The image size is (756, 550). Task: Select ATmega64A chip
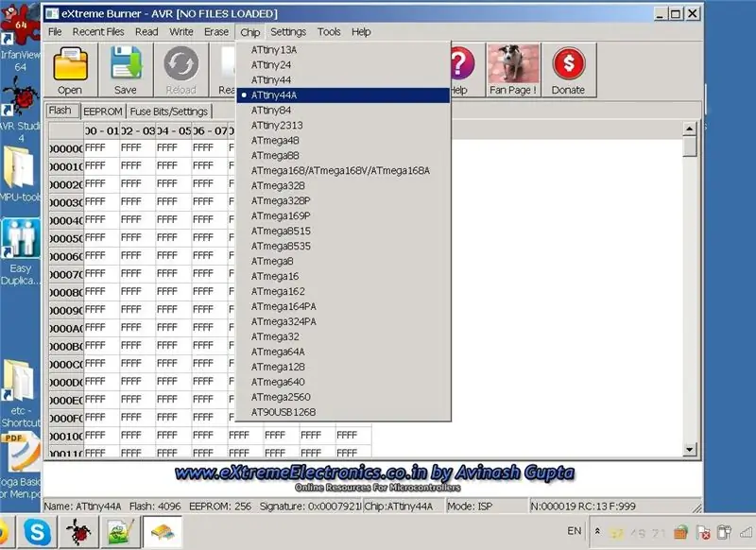[x=343, y=352]
